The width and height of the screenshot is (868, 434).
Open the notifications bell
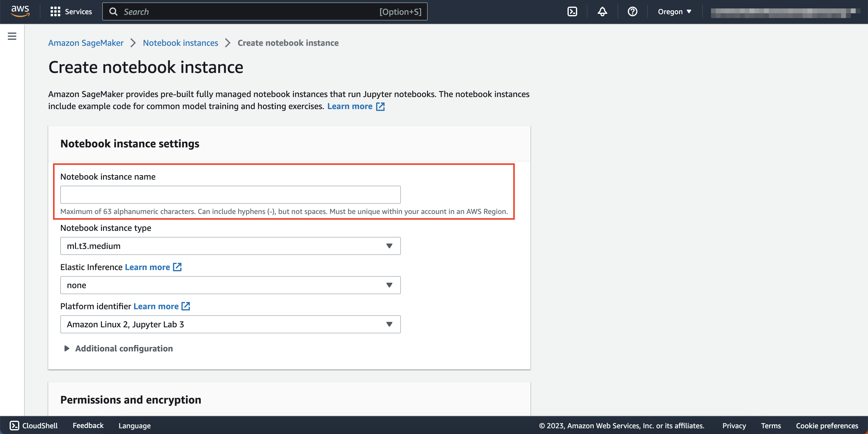(x=602, y=11)
